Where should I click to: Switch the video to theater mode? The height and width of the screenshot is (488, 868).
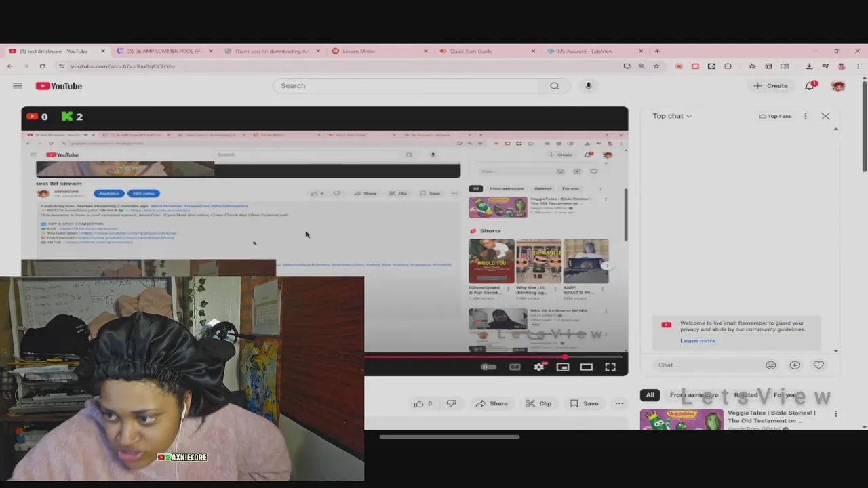pyautogui.click(x=587, y=367)
